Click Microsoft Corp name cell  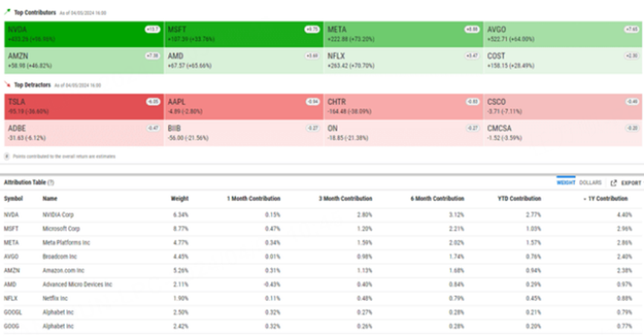click(x=61, y=229)
